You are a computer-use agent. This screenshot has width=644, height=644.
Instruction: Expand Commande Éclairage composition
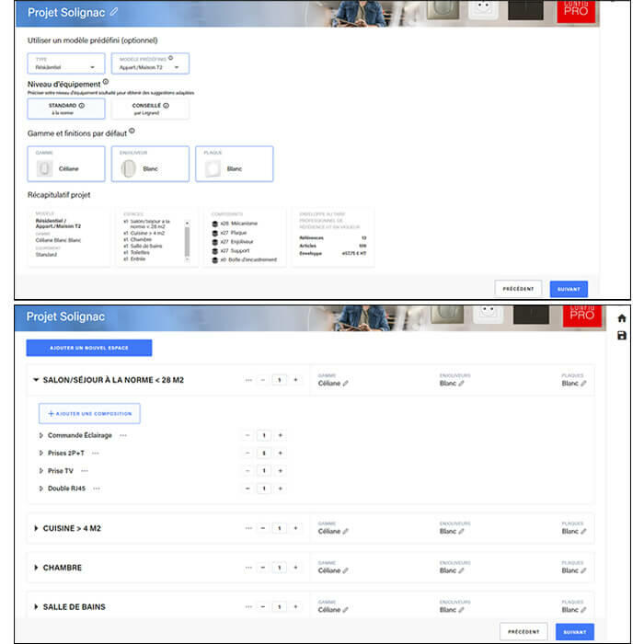tap(40, 435)
